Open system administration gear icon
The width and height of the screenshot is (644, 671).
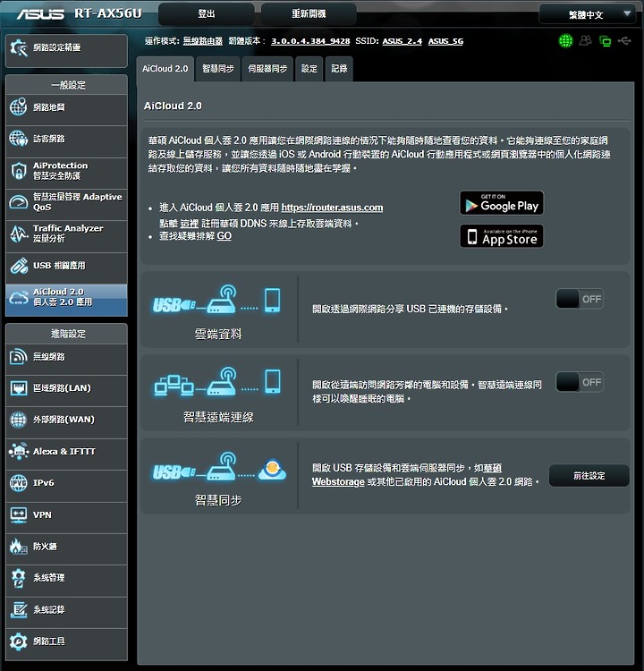19,578
